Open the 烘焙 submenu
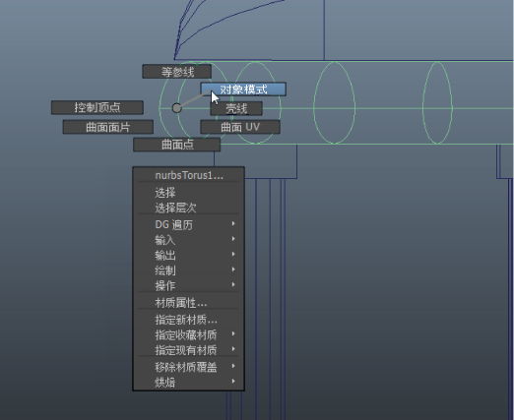514x420 pixels. (x=188, y=383)
